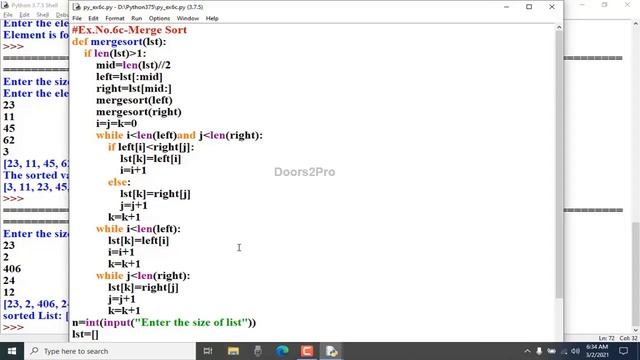640x360 pixels.
Task: Click the Python IDLE taskbar icon
Action: pyautogui.click(x=331, y=351)
